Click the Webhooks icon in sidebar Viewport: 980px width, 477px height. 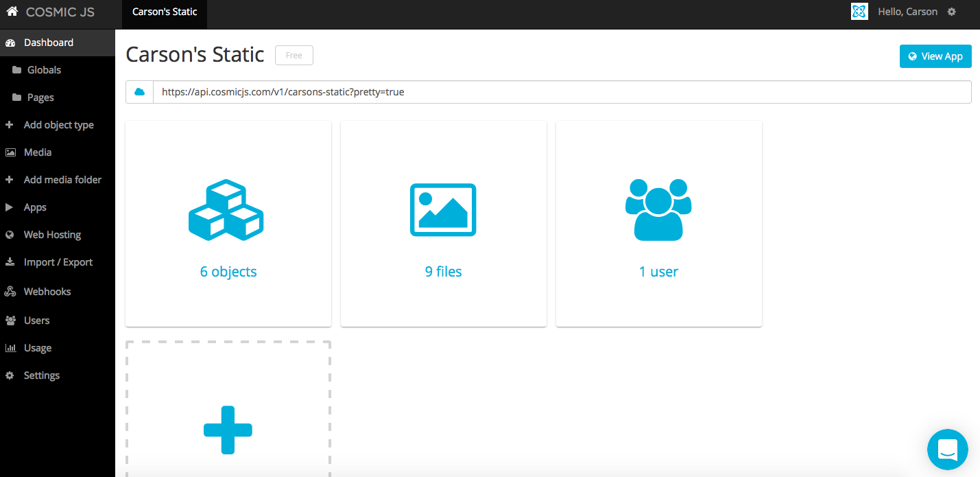click(x=10, y=292)
